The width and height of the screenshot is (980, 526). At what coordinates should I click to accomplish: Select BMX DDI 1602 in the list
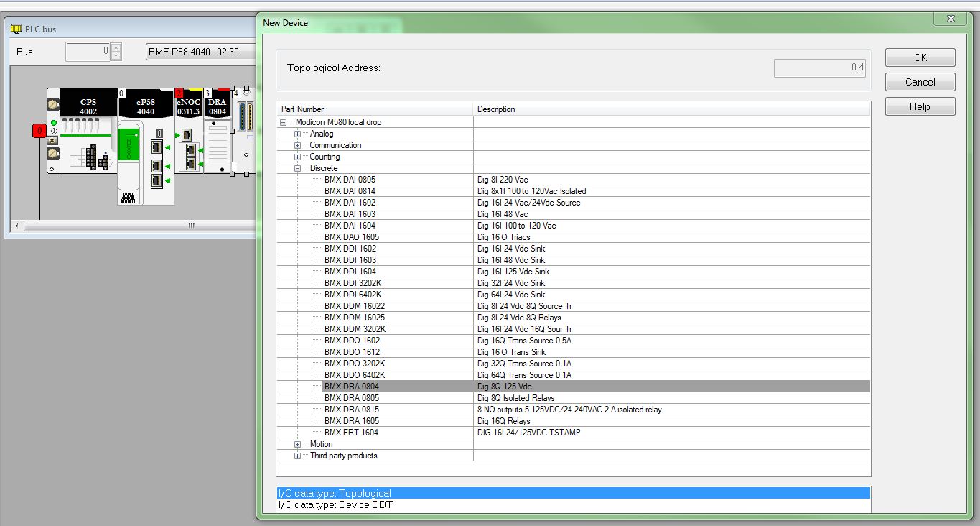pyautogui.click(x=350, y=249)
